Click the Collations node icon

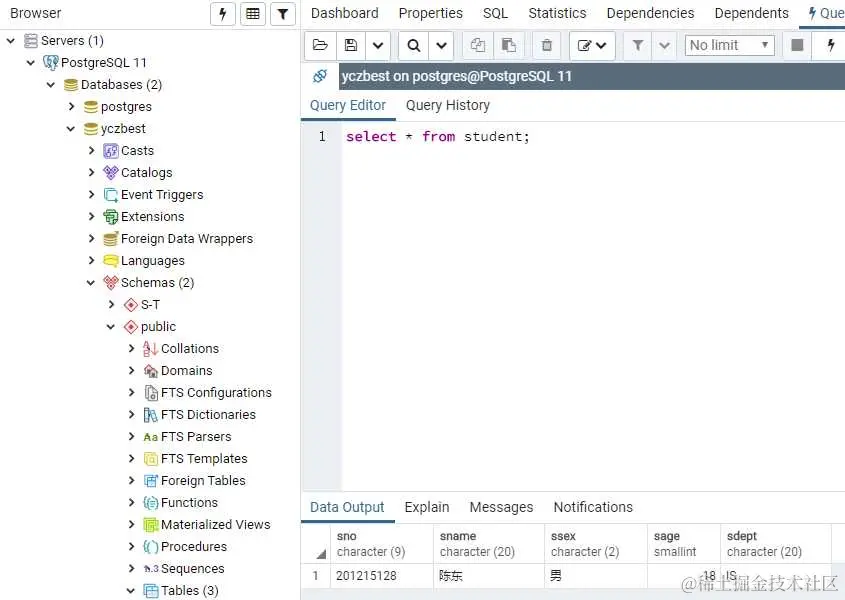[150, 349]
